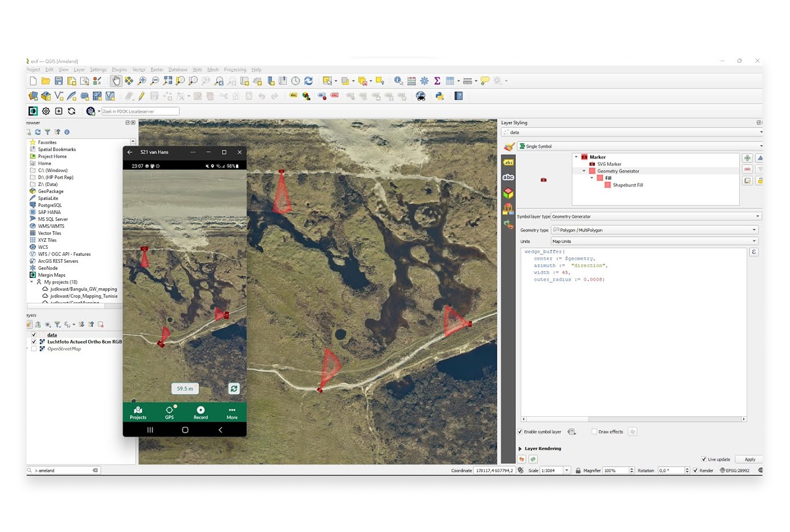
Task: Click the Shapeburst Fill color swatch
Action: 608,185
